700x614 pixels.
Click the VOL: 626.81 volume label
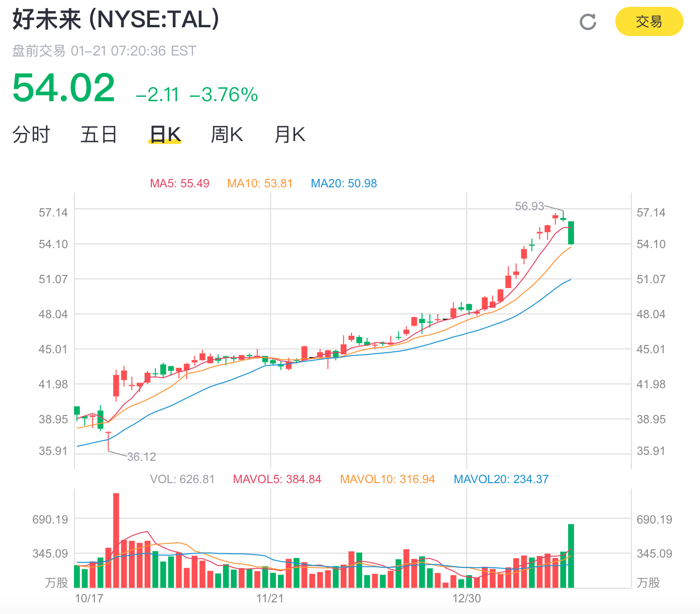coord(183,479)
